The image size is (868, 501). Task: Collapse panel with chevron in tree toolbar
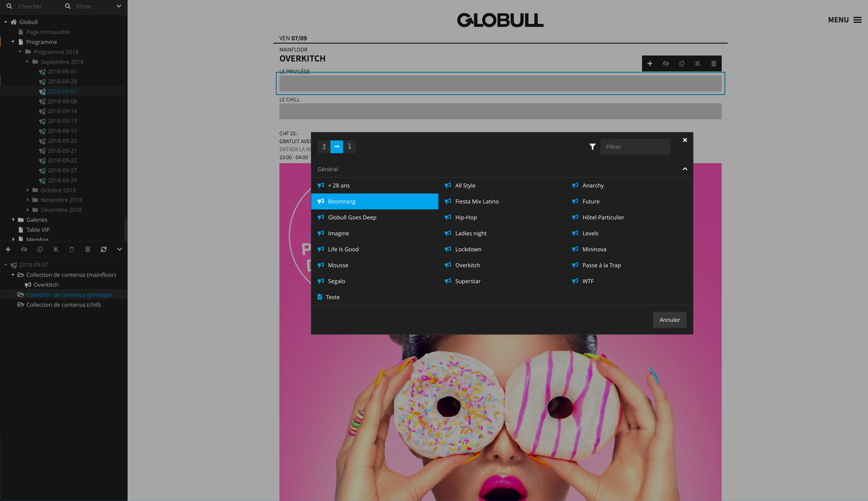(120, 249)
